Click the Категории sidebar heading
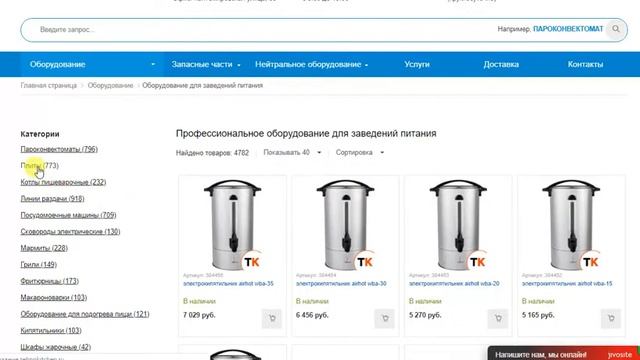 pos(40,134)
